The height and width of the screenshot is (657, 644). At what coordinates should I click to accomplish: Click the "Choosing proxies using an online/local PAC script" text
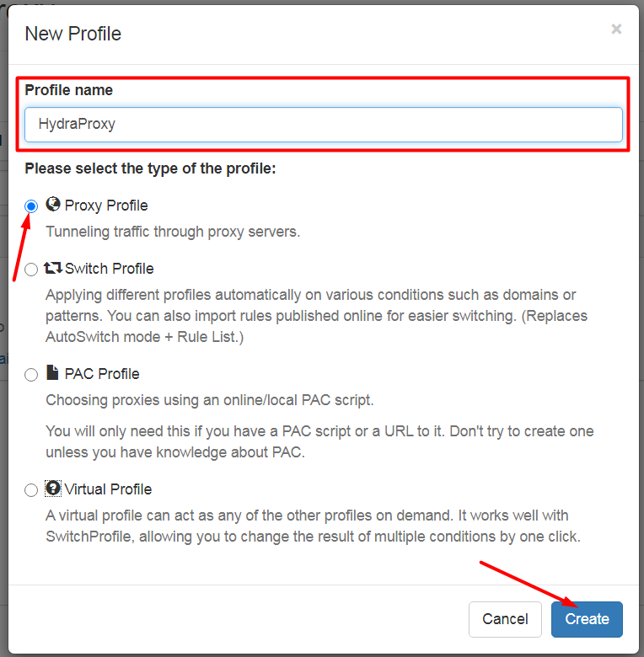[210, 400]
